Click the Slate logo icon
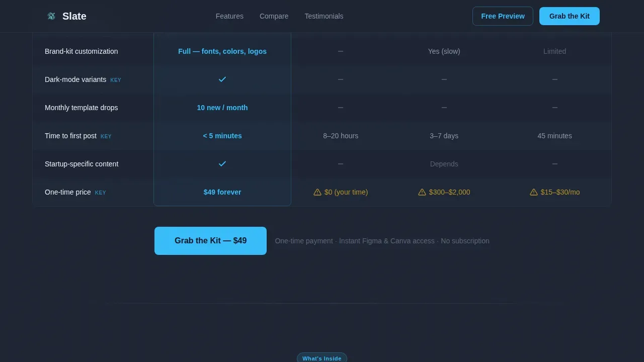The width and height of the screenshot is (644, 362). (x=51, y=16)
